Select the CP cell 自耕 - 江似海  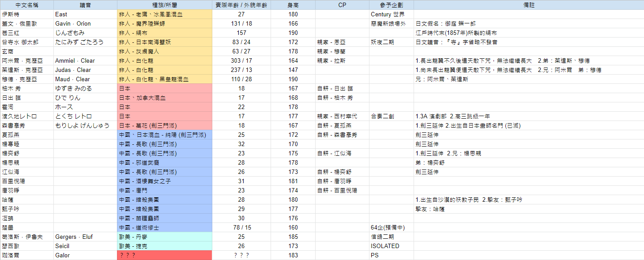(x=342, y=154)
